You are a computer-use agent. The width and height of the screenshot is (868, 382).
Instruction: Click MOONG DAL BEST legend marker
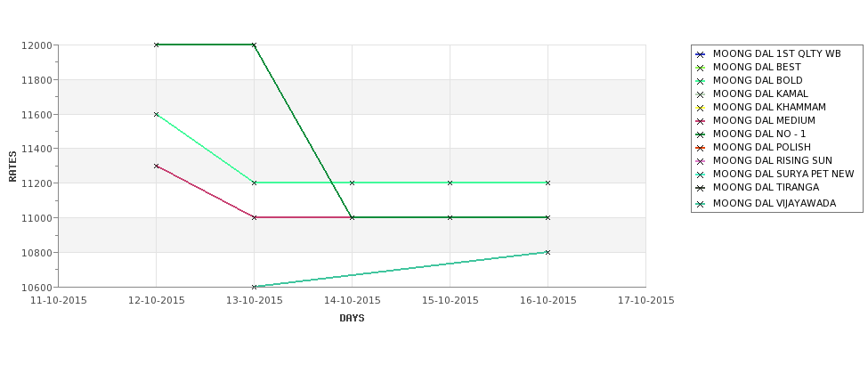701,68
